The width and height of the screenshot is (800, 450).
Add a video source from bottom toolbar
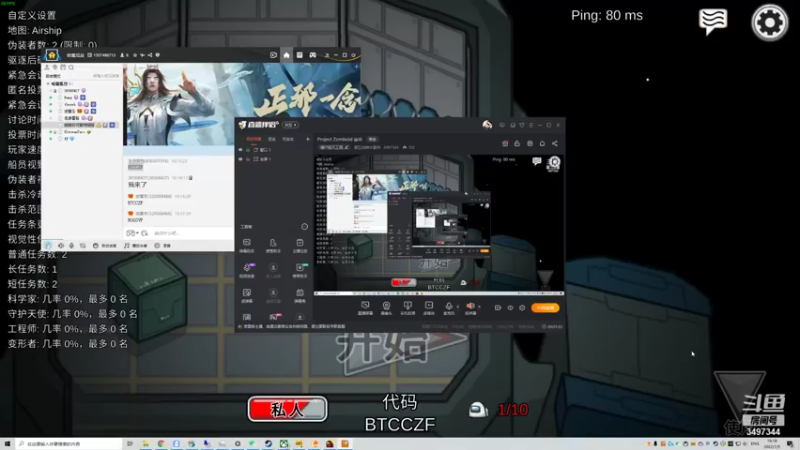[x=429, y=307]
